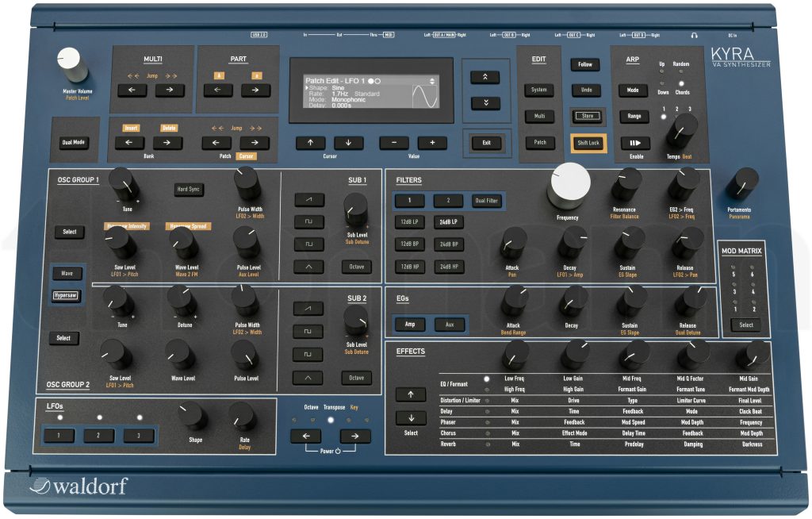812x519 pixels.
Task: Select the 12dB LP filter type
Action: 410,222
